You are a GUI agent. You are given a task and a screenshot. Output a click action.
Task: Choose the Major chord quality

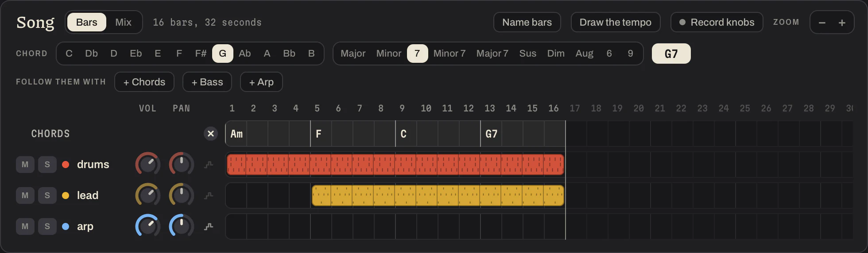click(353, 54)
